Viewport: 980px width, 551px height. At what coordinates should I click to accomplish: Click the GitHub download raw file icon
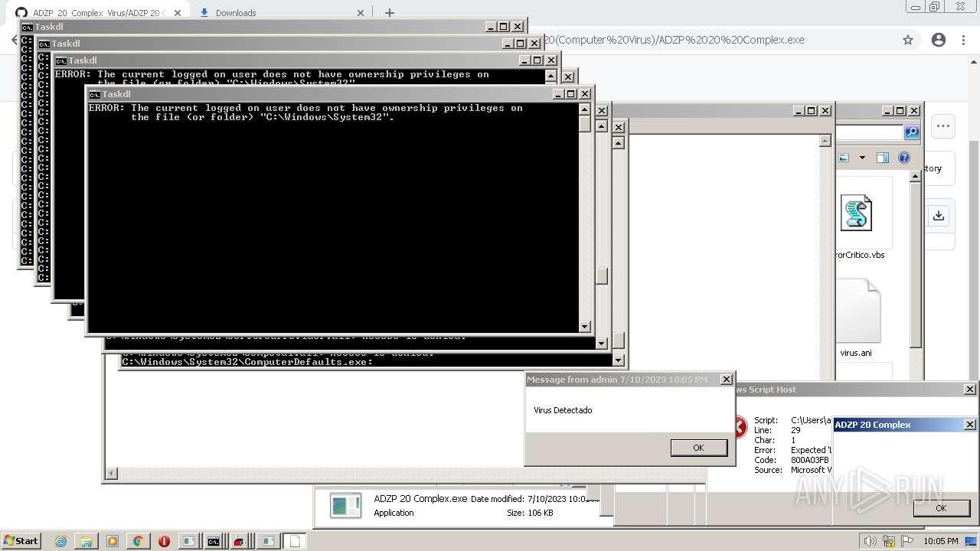(x=939, y=216)
